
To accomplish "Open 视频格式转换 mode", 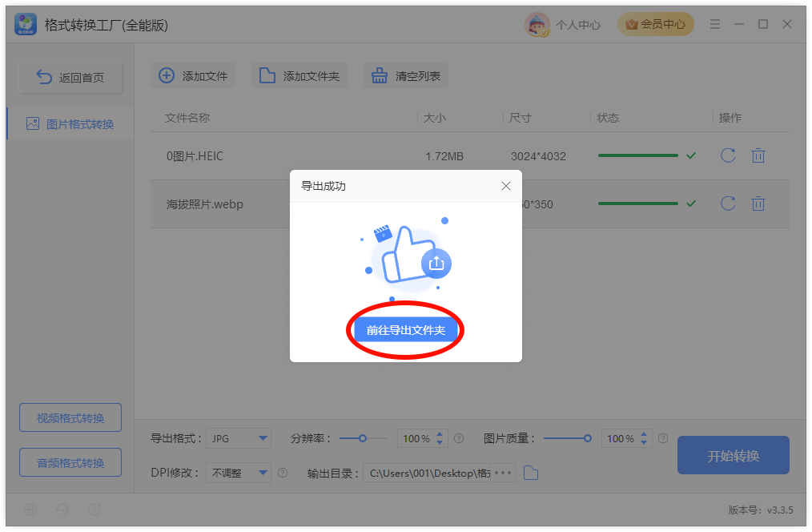I will 70,417.
